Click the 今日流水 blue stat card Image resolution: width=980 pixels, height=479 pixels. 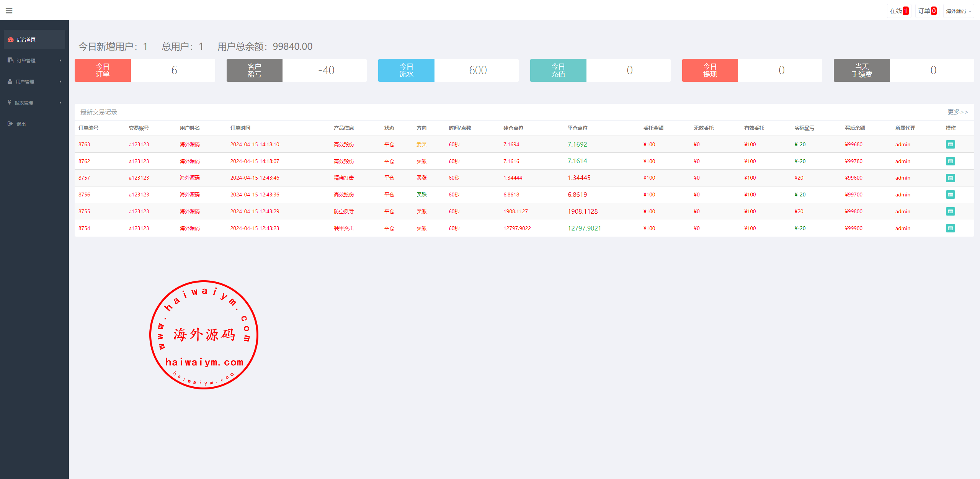coord(406,70)
